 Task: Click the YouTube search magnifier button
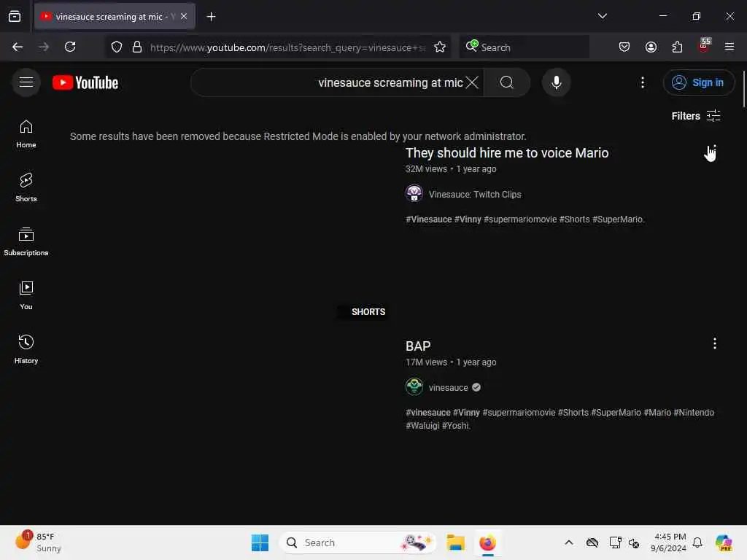[x=507, y=82]
